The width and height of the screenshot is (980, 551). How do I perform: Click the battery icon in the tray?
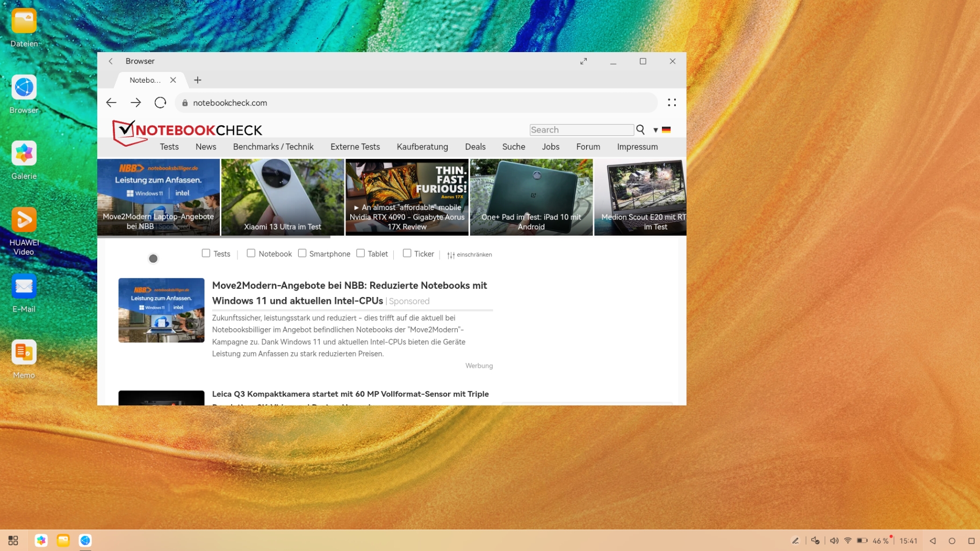tap(862, 541)
